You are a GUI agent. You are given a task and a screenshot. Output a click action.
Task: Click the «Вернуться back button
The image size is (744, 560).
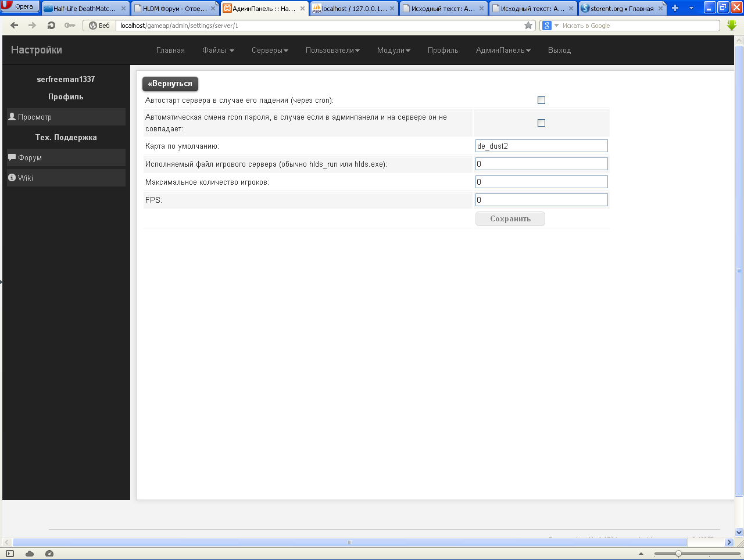tap(170, 84)
